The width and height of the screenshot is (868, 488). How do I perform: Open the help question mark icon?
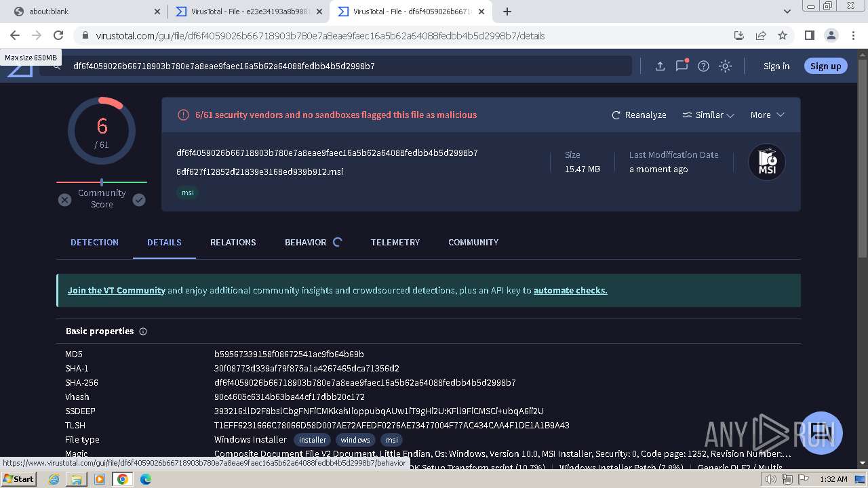703,66
